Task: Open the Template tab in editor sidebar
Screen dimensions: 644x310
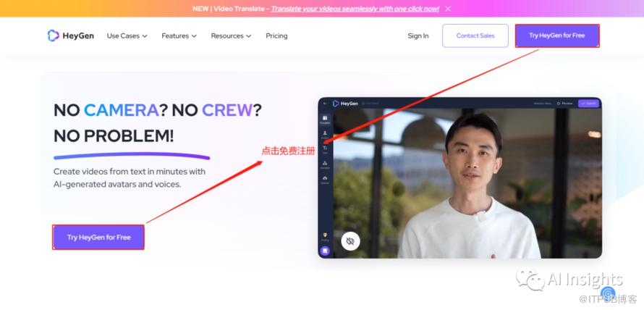Action: coord(325,119)
